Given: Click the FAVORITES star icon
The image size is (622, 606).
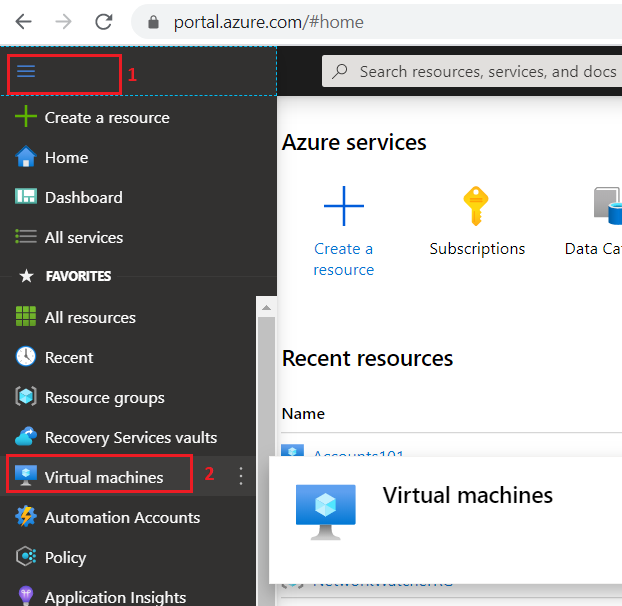Looking at the screenshot, I should [27, 276].
